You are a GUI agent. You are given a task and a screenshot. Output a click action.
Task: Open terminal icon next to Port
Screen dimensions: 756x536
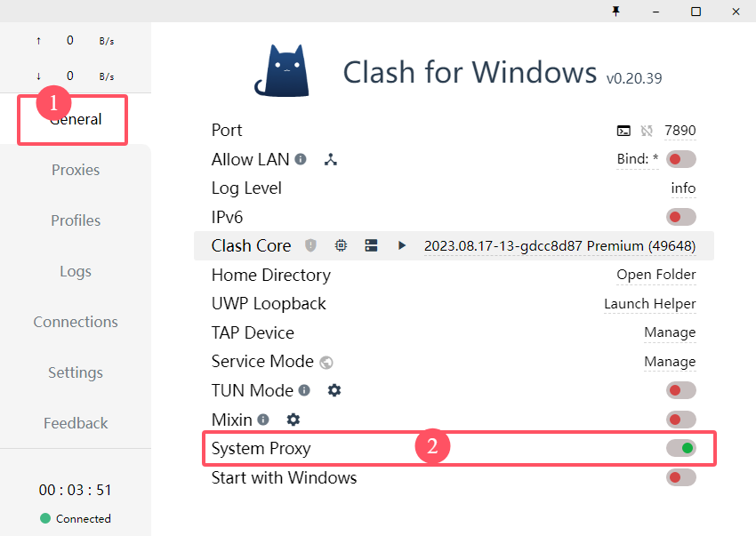click(623, 131)
